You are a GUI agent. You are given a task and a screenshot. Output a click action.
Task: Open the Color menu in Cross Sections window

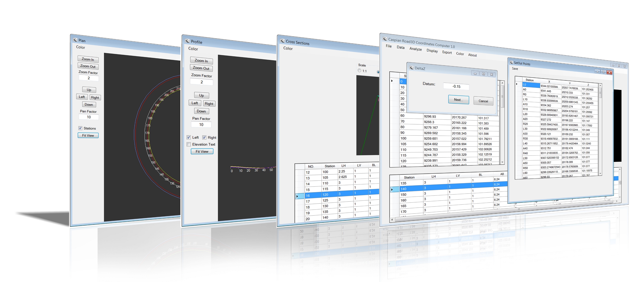(288, 48)
